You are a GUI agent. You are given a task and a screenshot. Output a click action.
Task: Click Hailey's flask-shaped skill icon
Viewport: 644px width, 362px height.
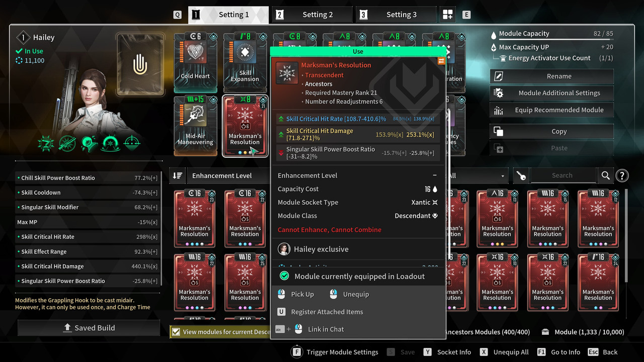pyautogui.click(x=89, y=143)
